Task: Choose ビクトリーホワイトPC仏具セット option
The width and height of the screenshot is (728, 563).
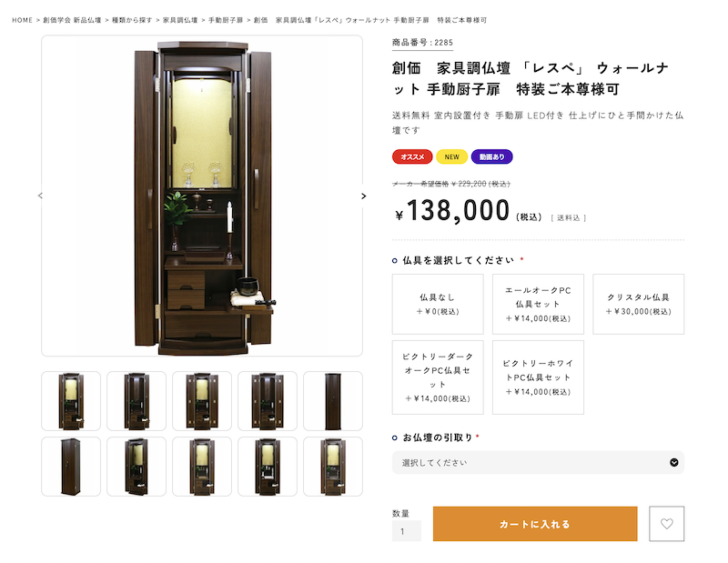Action: tap(538, 377)
